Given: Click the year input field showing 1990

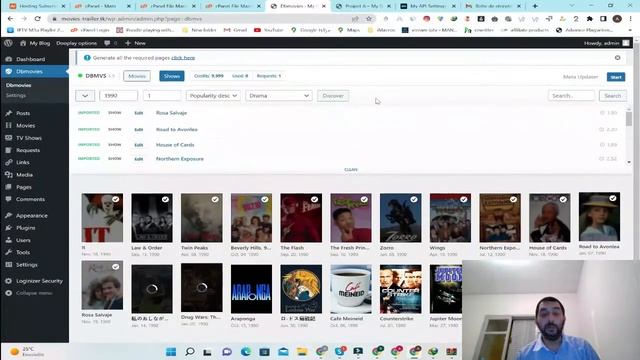Looking at the screenshot, I should point(118,96).
